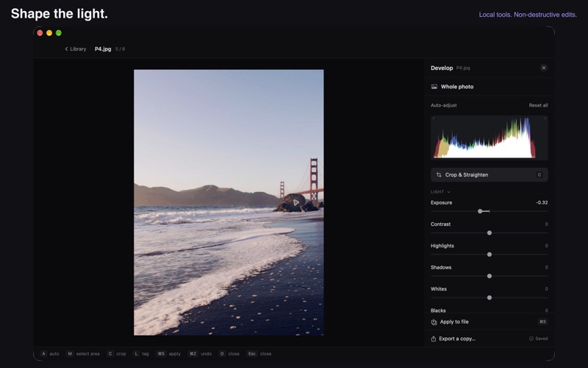
Task: Click the Contrast value 0
Action: (546, 224)
